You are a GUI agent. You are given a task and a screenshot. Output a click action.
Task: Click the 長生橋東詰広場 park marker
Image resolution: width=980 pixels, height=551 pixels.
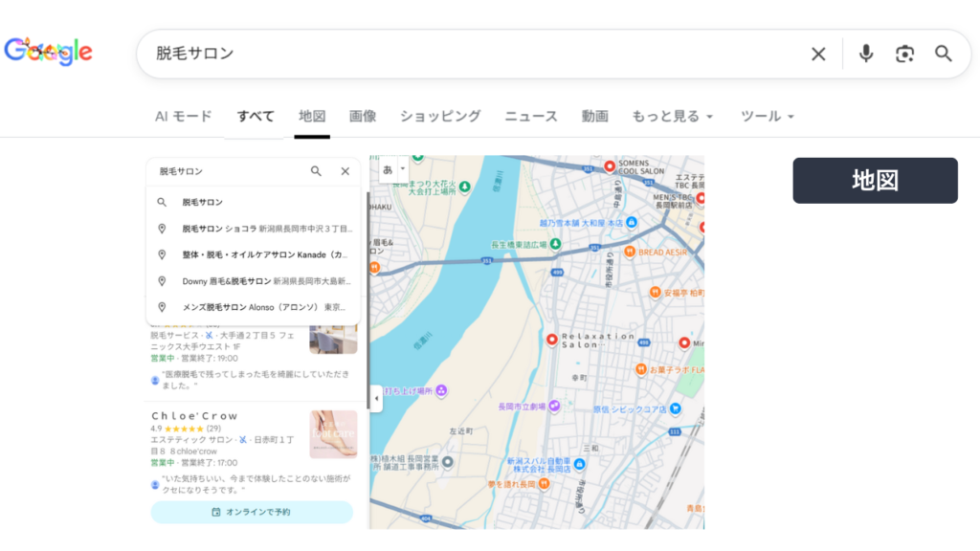coord(556,245)
